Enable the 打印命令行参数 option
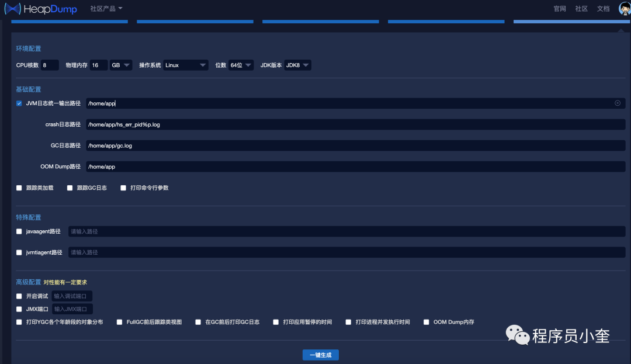Screen dimensions: 631x364 pos(123,188)
